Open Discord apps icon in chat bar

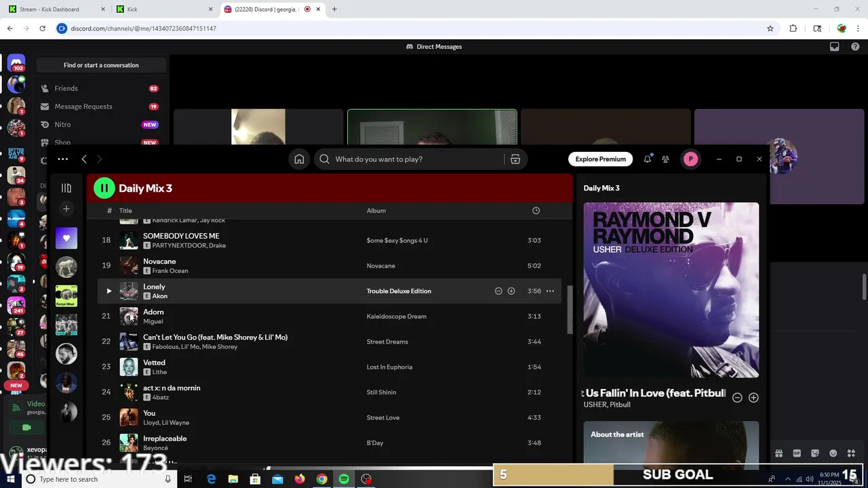852,453
